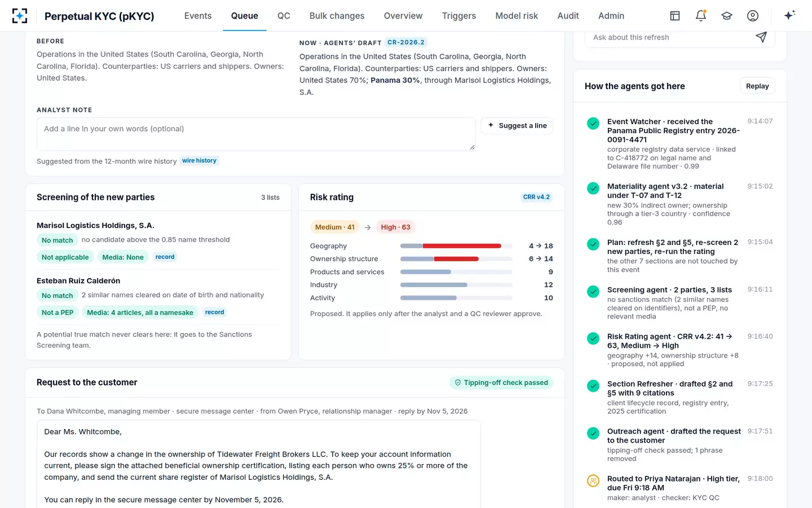Click the pKYC app logo icon
Screen dimensions: 812x508
(x=20, y=16)
